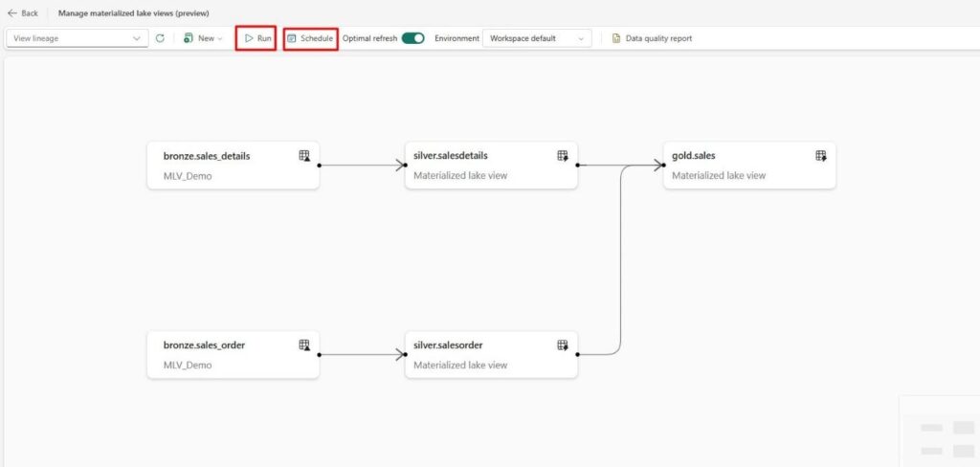
Task: Open the View lineage dropdown
Action: coord(77,38)
